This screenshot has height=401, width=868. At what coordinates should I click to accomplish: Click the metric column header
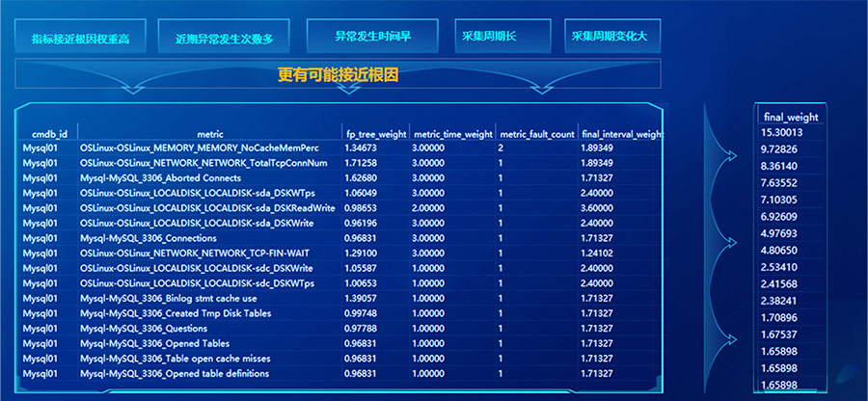[x=209, y=133]
